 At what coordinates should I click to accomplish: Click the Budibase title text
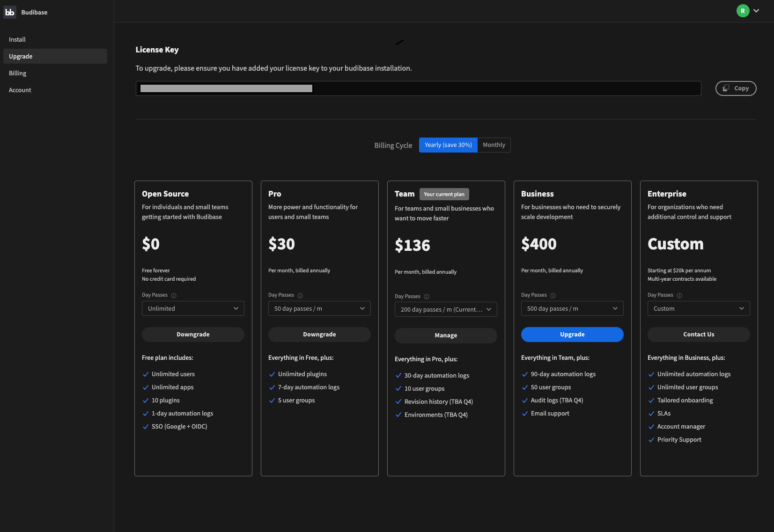point(34,12)
